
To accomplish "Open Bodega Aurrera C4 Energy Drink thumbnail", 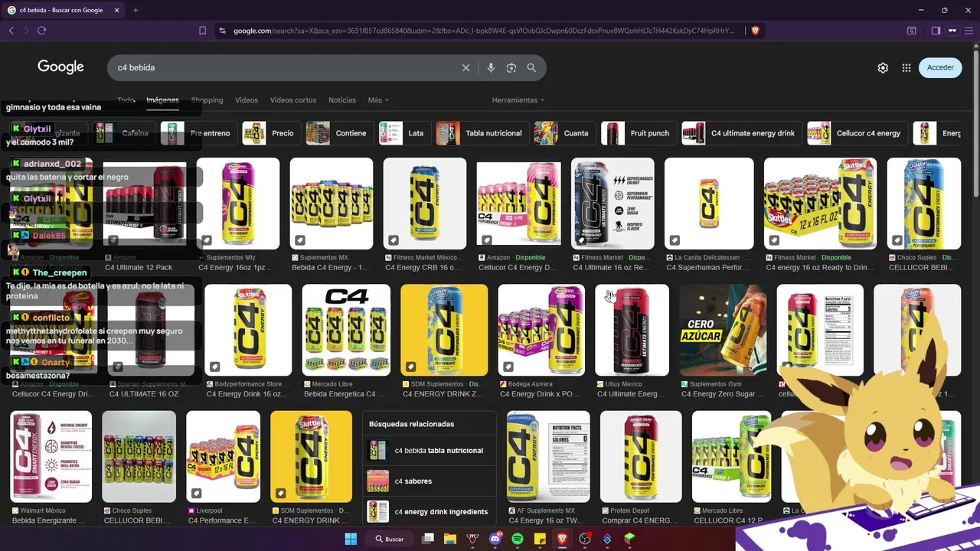I will click(541, 331).
